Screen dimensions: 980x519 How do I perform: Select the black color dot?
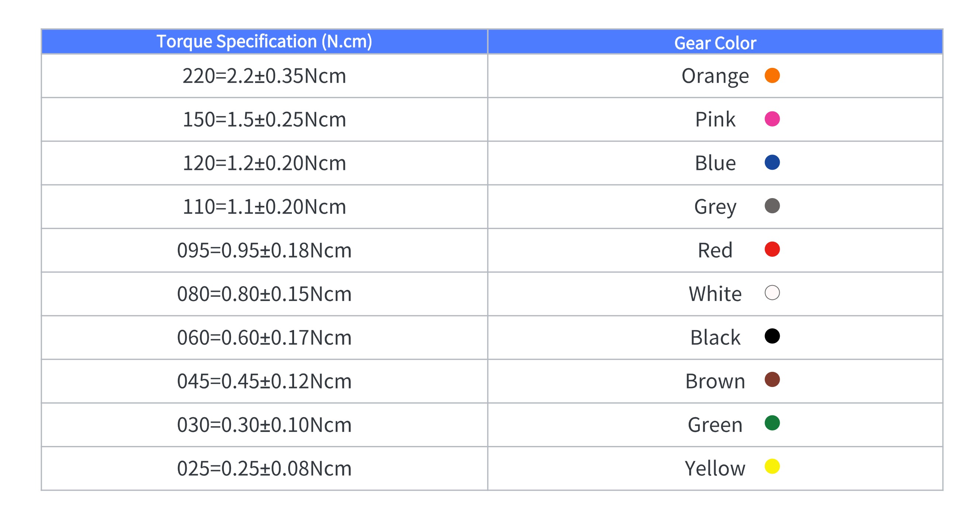click(772, 336)
